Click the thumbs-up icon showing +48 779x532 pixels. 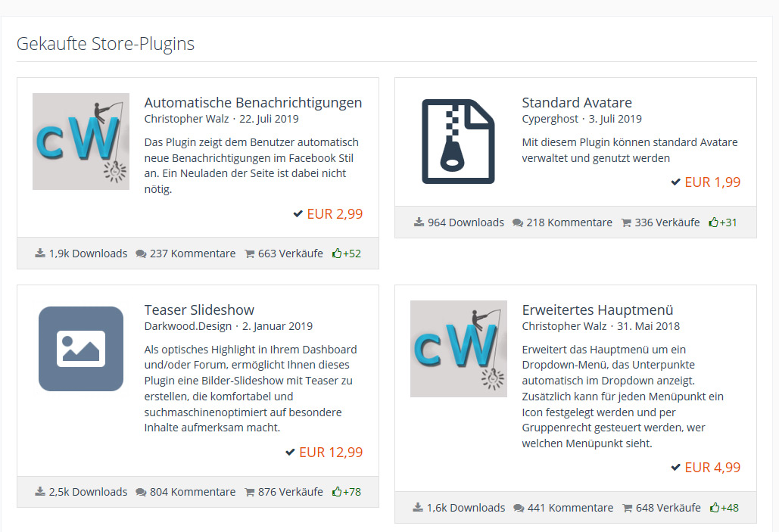click(x=714, y=508)
